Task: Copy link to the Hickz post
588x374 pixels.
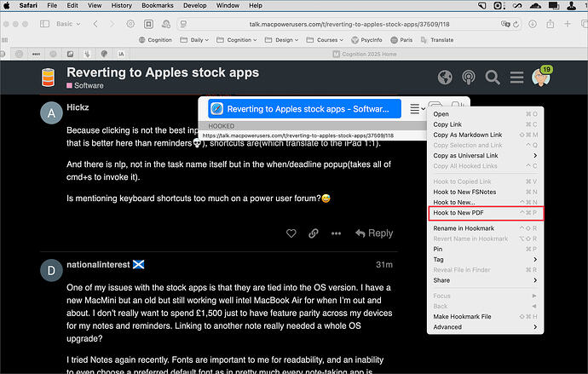Action: coord(314,233)
